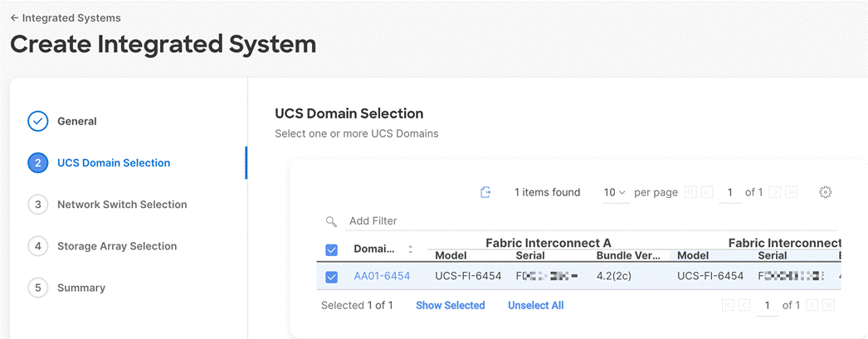Open the Storage Array Selection step
868x339 pixels.
[117, 246]
